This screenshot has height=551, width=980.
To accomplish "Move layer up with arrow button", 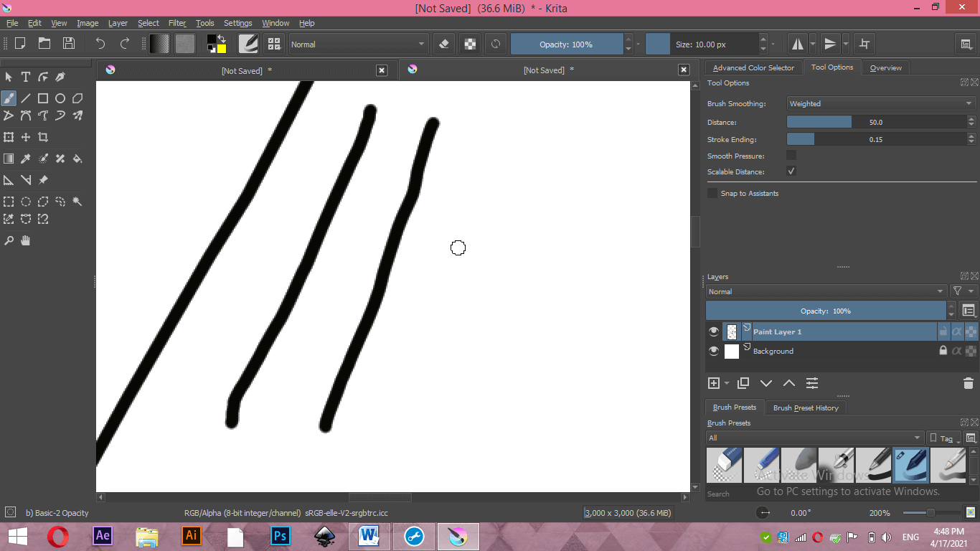I will coord(789,383).
